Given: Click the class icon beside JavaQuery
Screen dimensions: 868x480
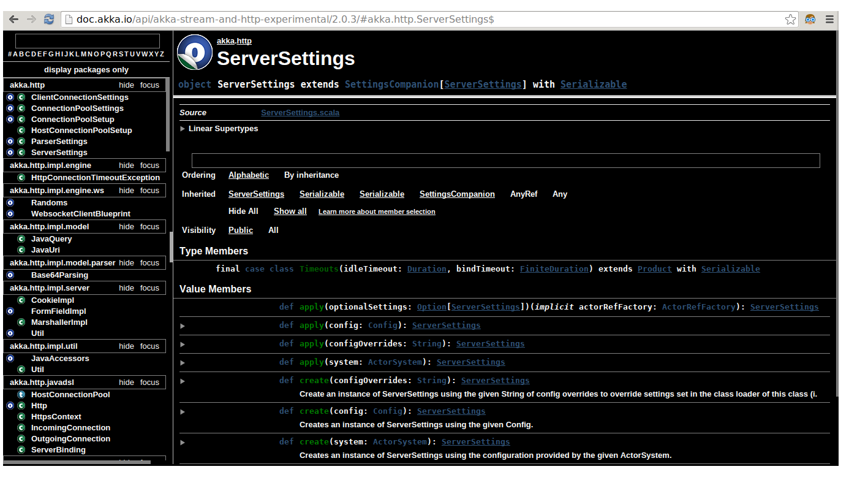Looking at the screenshot, I should coord(21,239).
